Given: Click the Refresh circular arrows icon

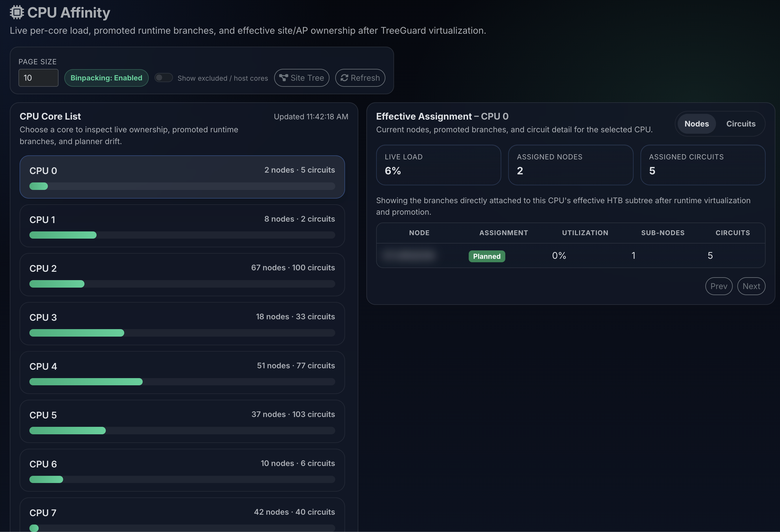Looking at the screenshot, I should click(344, 78).
